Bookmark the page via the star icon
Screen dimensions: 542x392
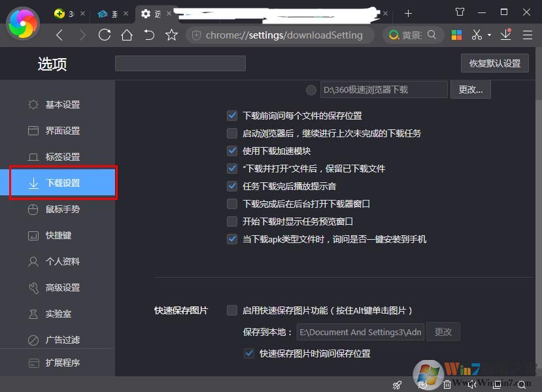click(x=171, y=35)
